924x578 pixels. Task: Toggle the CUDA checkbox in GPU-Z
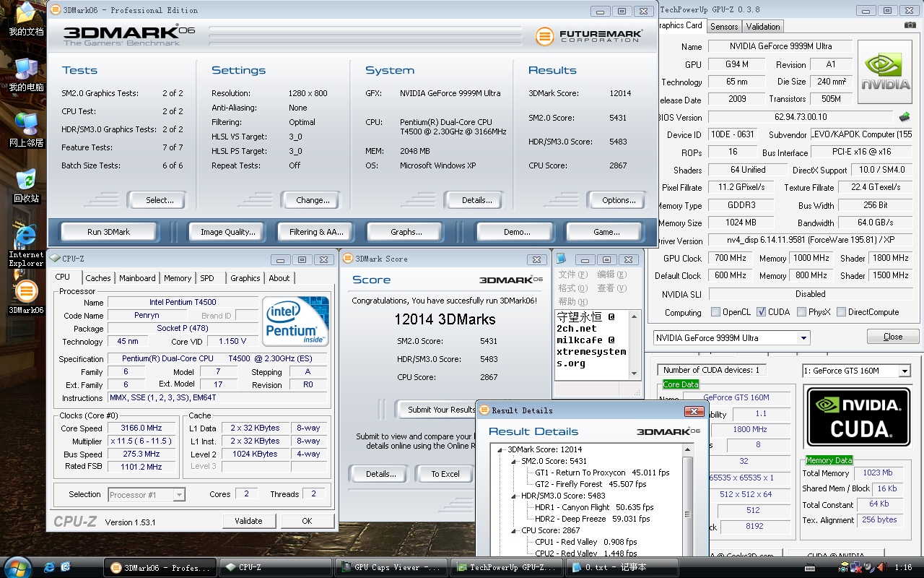pyautogui.click(x=761, y=312)
